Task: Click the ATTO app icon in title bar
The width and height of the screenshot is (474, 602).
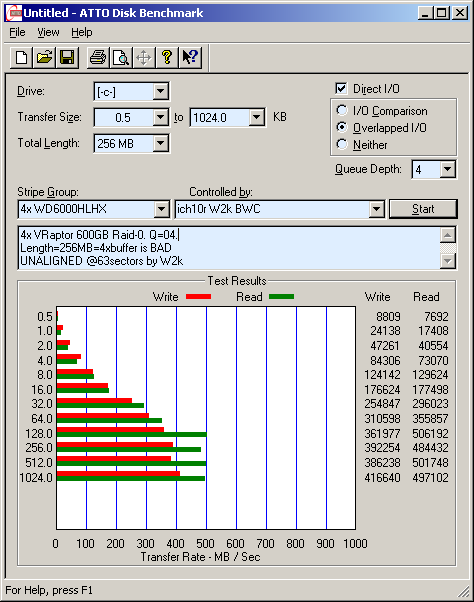Action: [15, 13]
